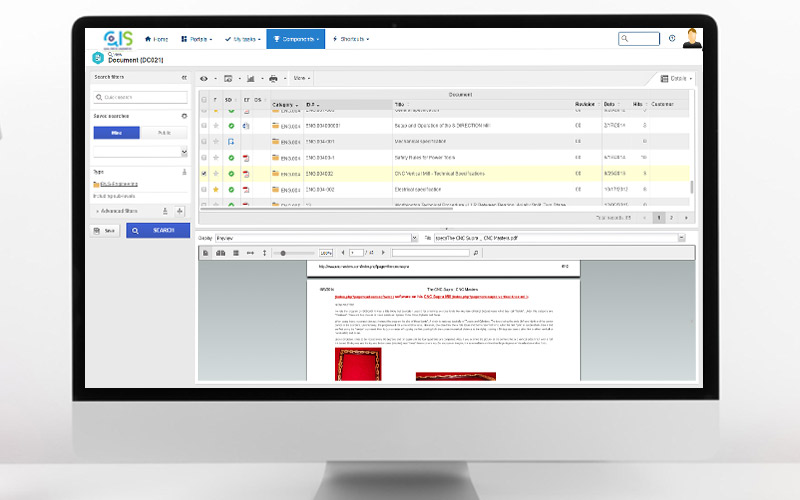Collapse the Search filters panel
Viewport: 800px width, 500px height.
point(183,77)
